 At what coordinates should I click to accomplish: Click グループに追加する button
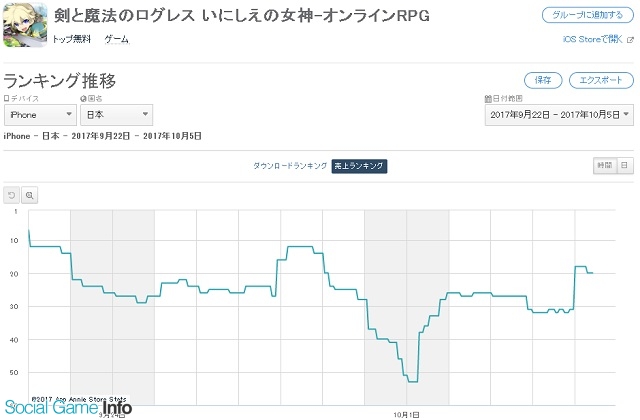[x=588, y=15]
